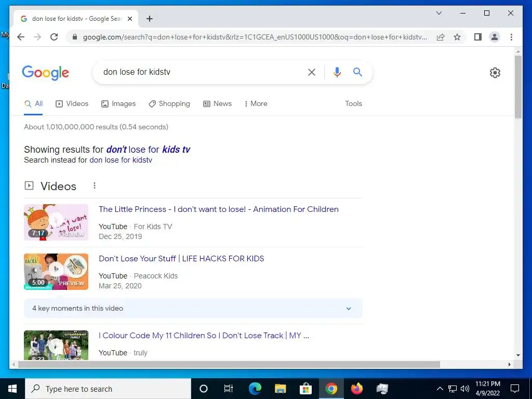Click the address bar URL
Image resolution: width=532 pixels, height=399 pixels.
point(255,37)
